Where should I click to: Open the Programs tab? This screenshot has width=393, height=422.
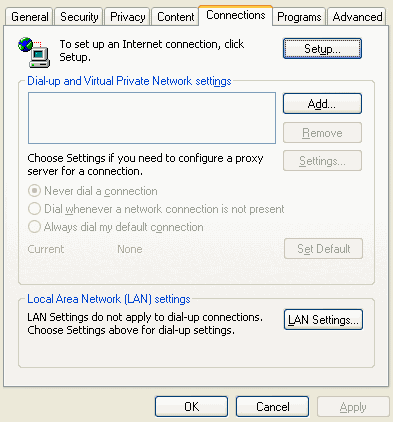click(299, 17)
